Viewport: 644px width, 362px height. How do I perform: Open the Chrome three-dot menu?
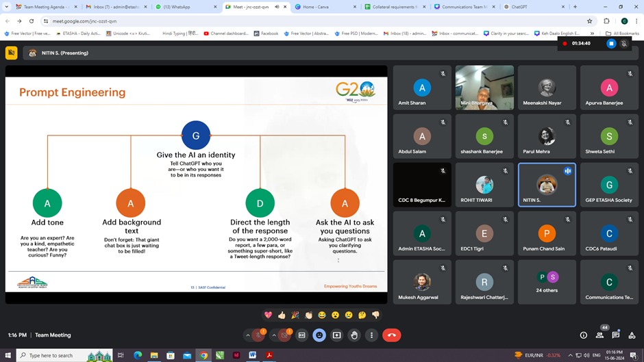click(x=636, y=21)
